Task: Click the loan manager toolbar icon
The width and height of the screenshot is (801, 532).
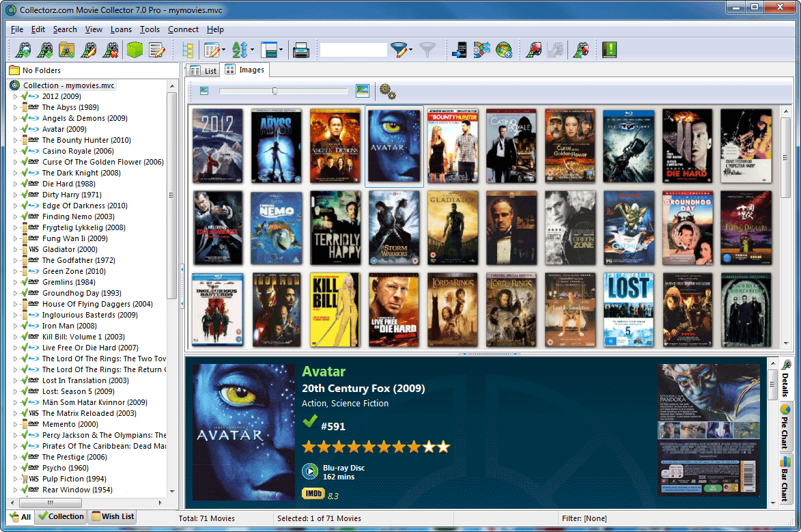Action: pyautogui.click(x=581, y=50)
